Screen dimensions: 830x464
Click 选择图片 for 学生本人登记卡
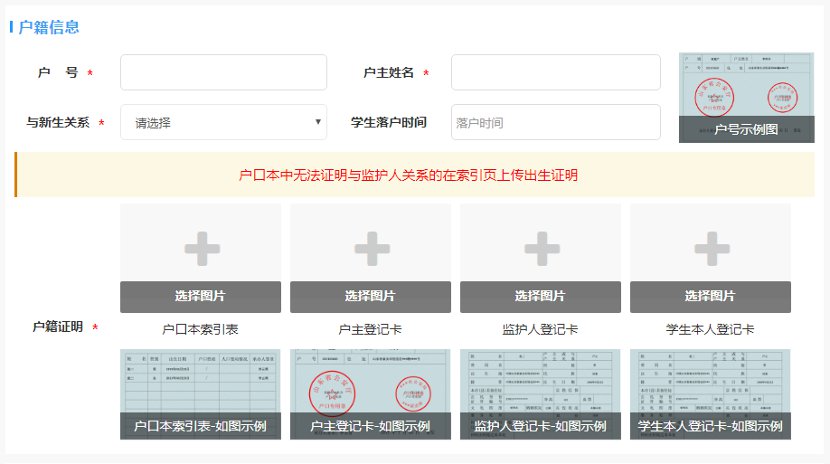[710, 296]
